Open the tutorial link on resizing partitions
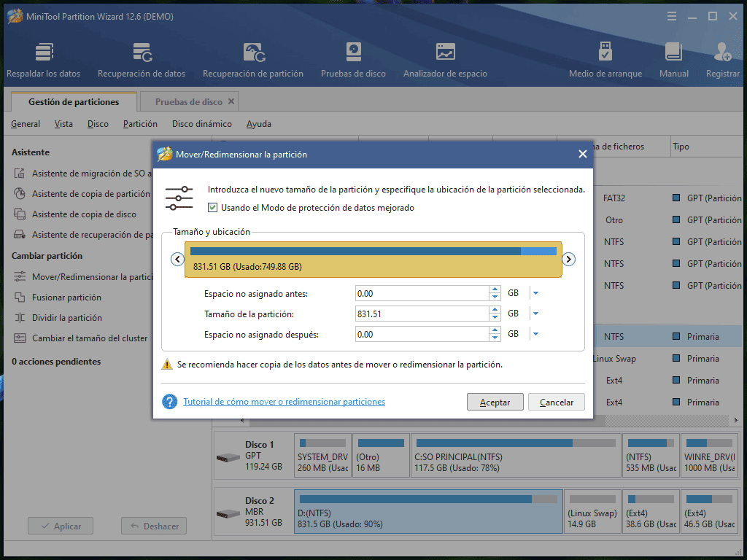The height and width of the screenshot is (560, 747). tap(284, 402)
